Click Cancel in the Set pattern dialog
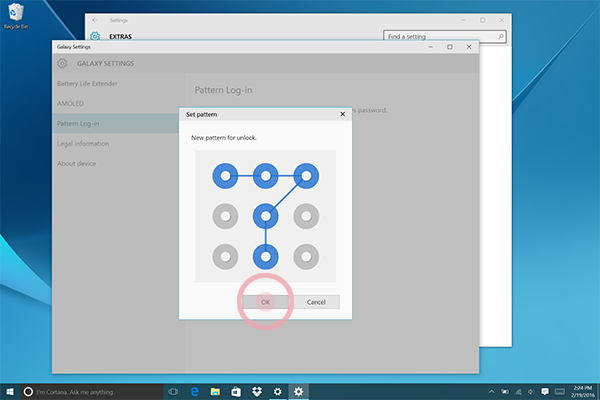600x400 pixels. click(x=316, y=302)
